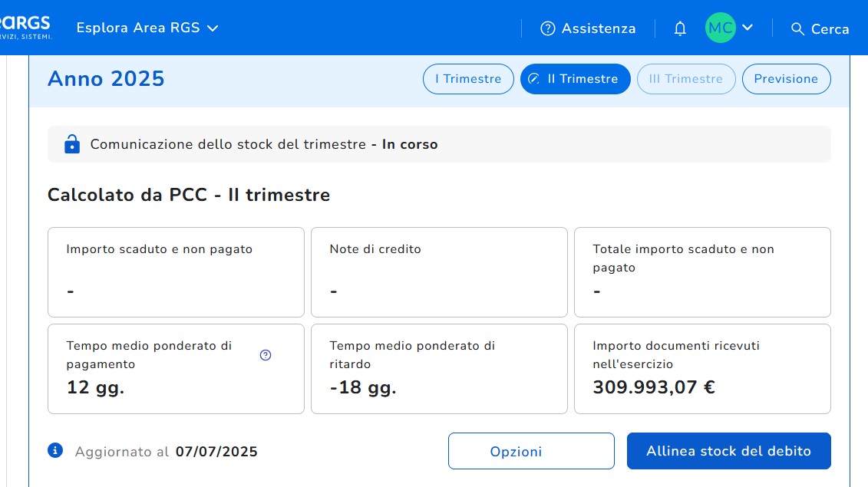Click the Opzioni button

coord(531,451)
